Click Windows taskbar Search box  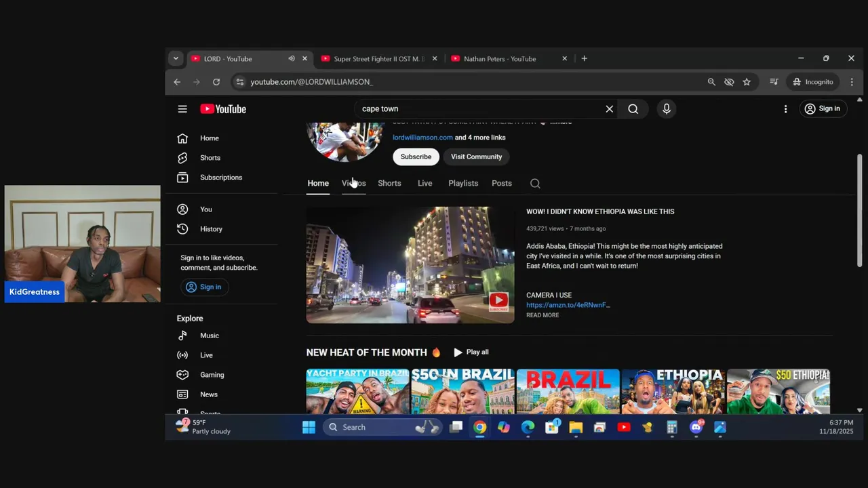pos(382,427)
